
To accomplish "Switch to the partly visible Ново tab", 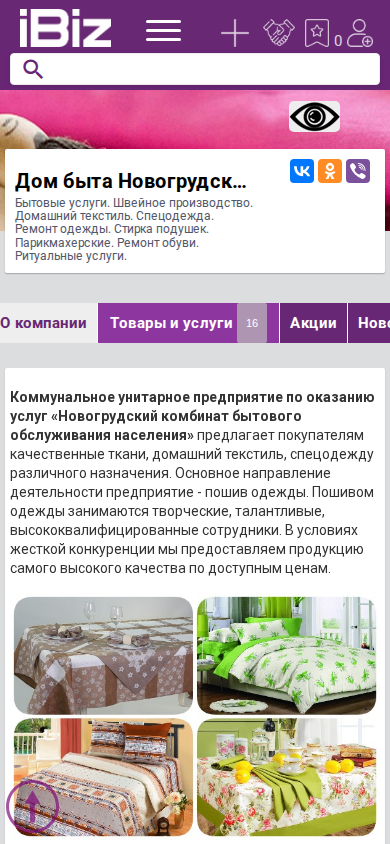I will click(370, 323).
